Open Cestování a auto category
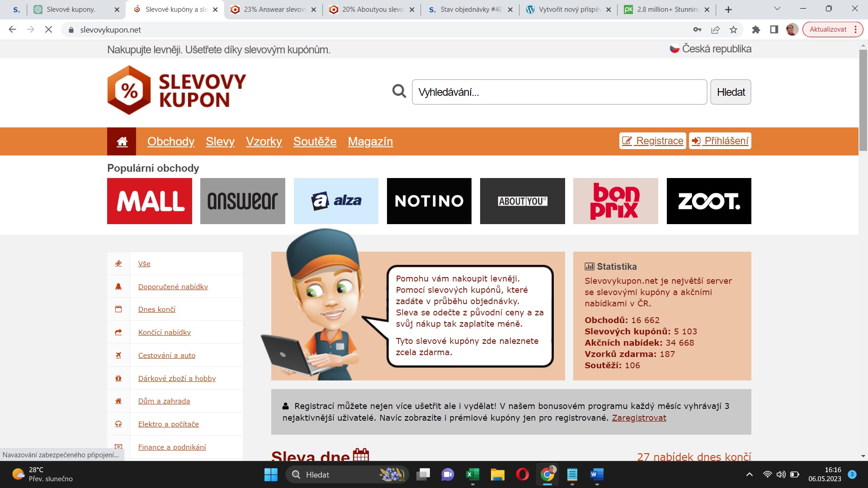This screenshot has height=488, width=868. point(166,356)
